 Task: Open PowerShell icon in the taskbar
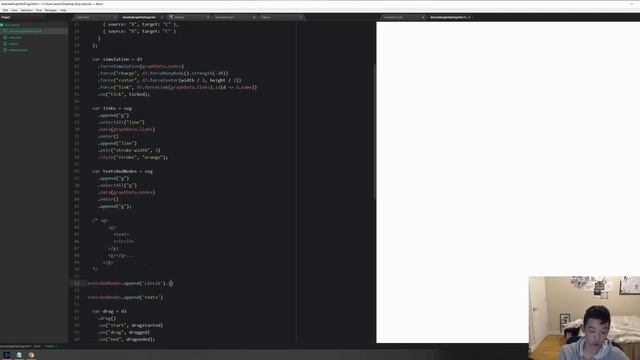[x=7, y=355]
